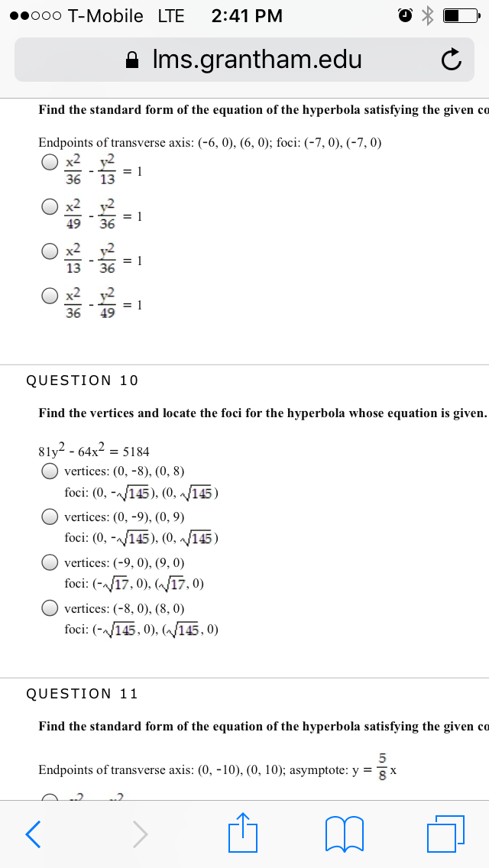Tap the lms.grantham.edu address field
The image size is (489, 868).
(x=244, y=60)
